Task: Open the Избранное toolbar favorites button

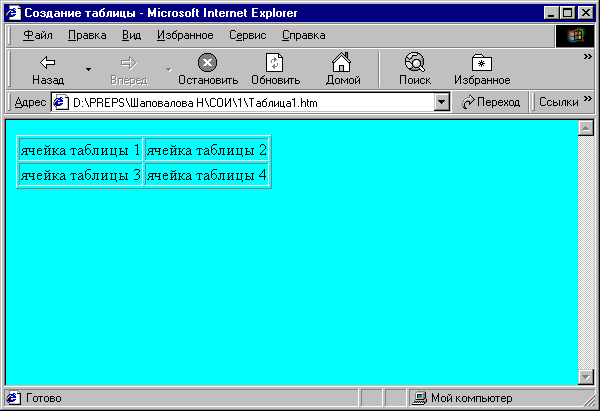Action: (x=482, y=70)
